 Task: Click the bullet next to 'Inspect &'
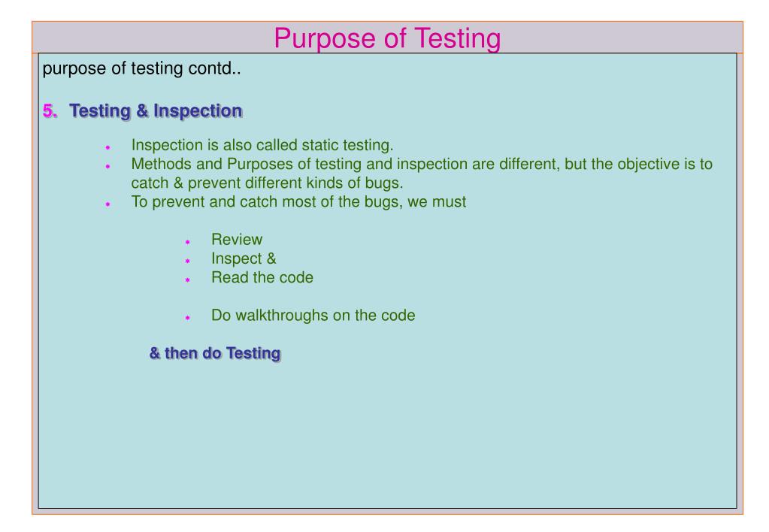tap(187, 261)
